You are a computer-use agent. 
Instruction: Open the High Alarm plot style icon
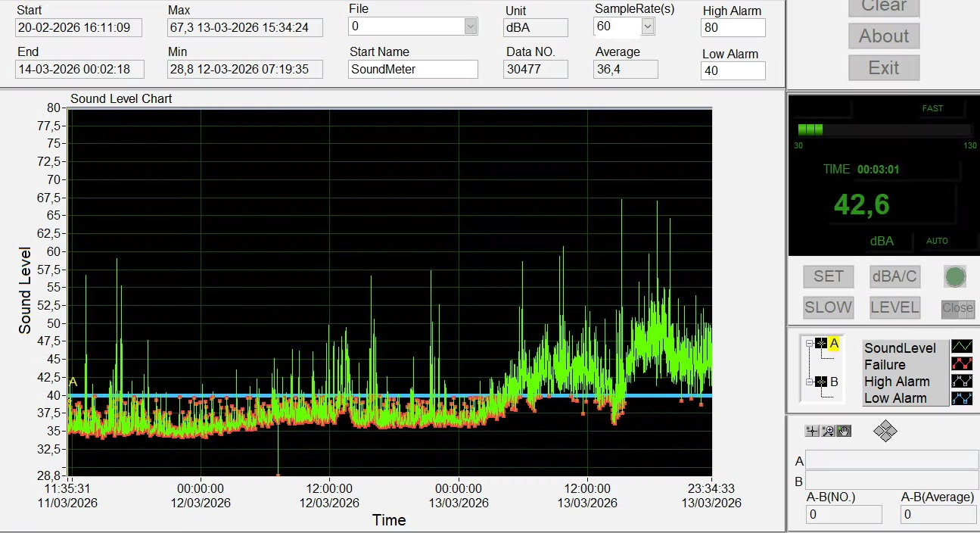click(962, 381)
